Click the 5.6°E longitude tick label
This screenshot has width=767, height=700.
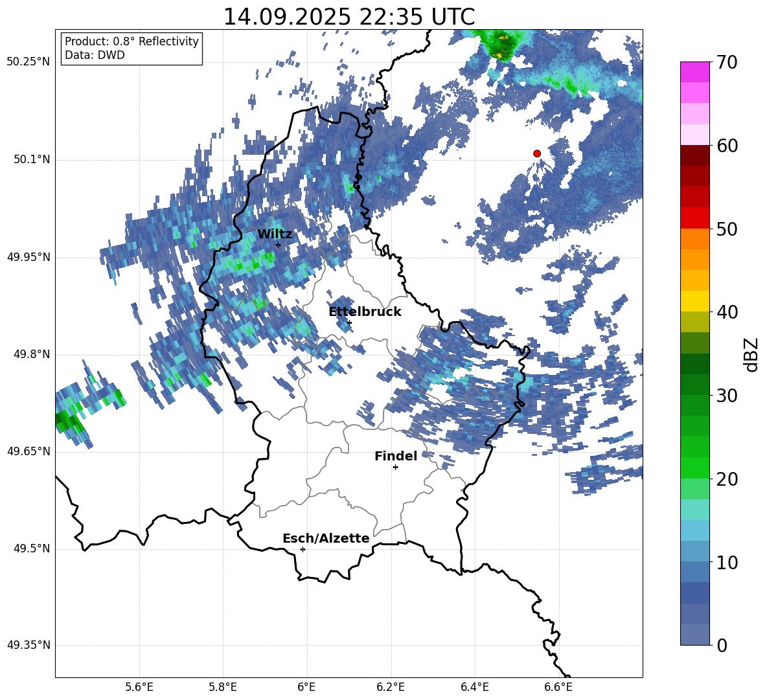139,687
